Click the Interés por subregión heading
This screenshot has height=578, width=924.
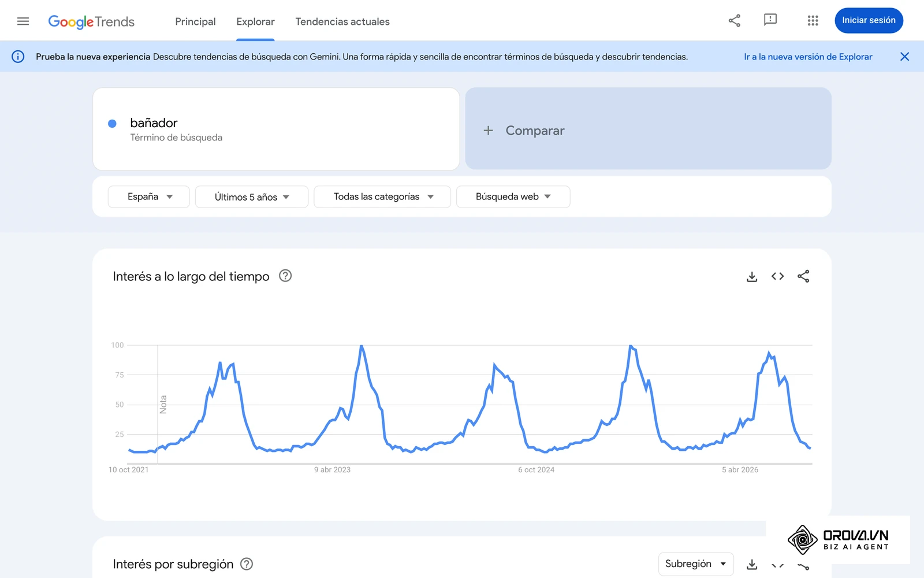173,564
